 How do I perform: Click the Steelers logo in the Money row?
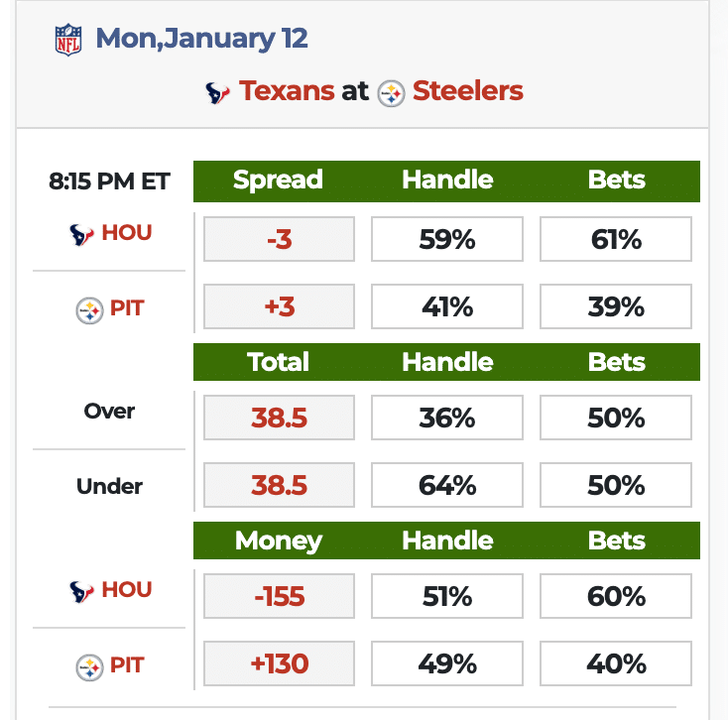[89, 666]
